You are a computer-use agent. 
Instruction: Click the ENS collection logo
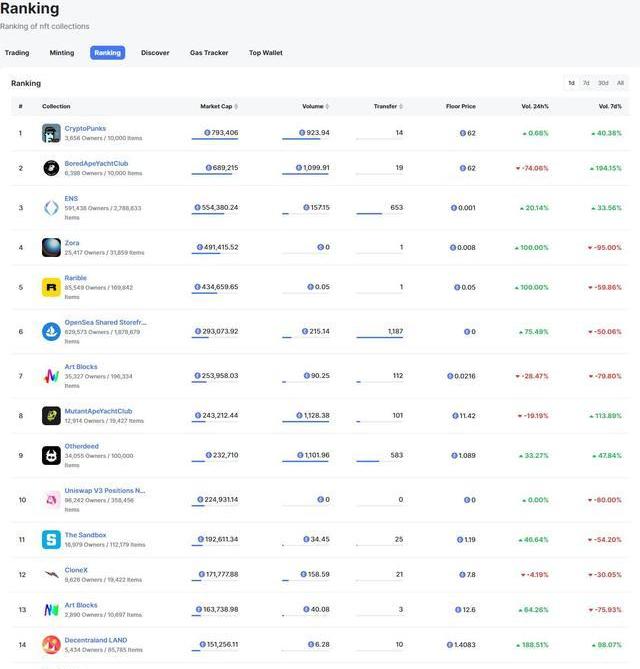[51, 208]
